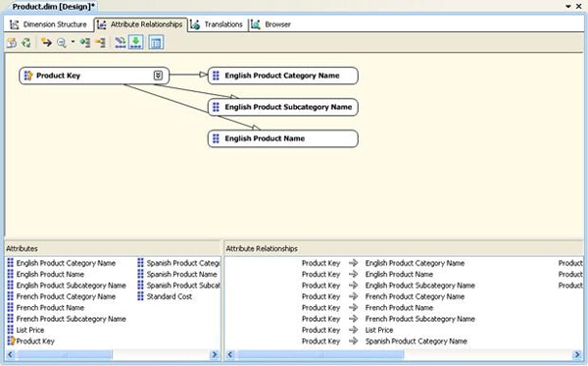Image resolution: width=588 pixels, height=366 pixels.
Task: Select the Attribute Relationships tab
Action: pyautogui.click(x=140, y=25)
